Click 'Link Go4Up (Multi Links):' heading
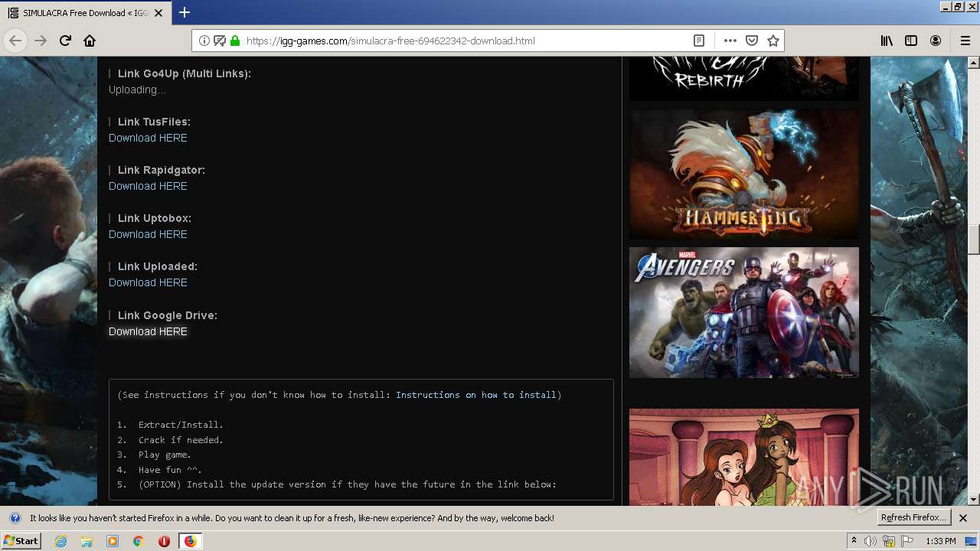980x551 pixels. [x=185, y=73]
